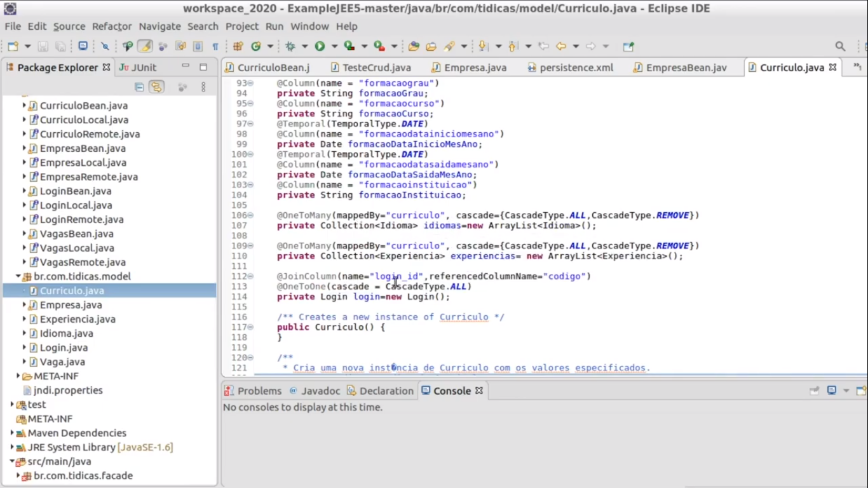Image resolution: width=868 pixels, height=488 pixels.
Task: Show hidden editor tabs list chevron
Action: click(857, 67)
